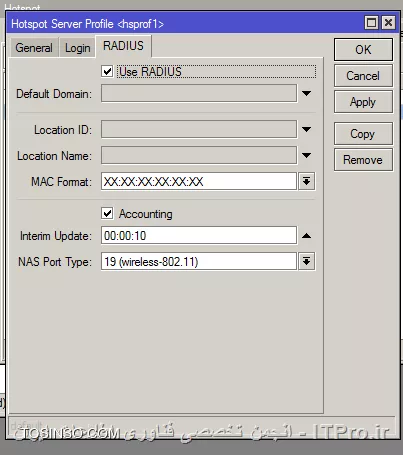The width and height of the screenshot is (403, 455).
Task: Expand the Location Name field arrow
Action: (x=306, y=155)
